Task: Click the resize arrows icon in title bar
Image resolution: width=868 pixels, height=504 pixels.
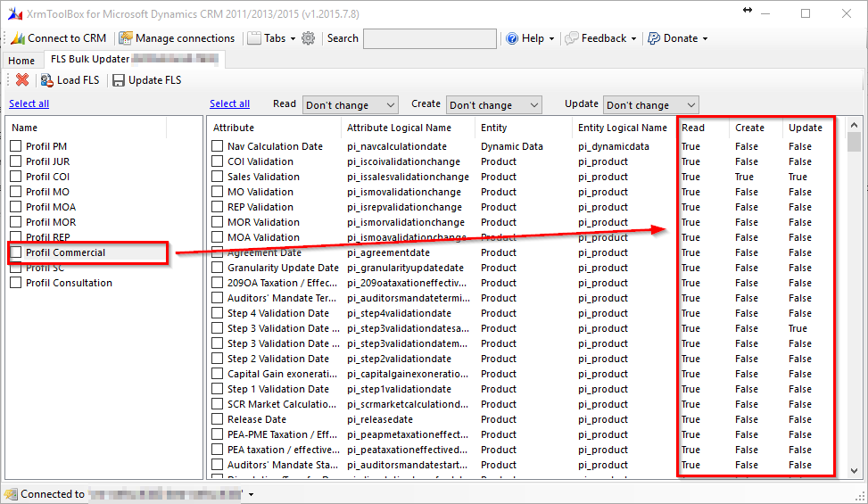Action: [748, 10]
